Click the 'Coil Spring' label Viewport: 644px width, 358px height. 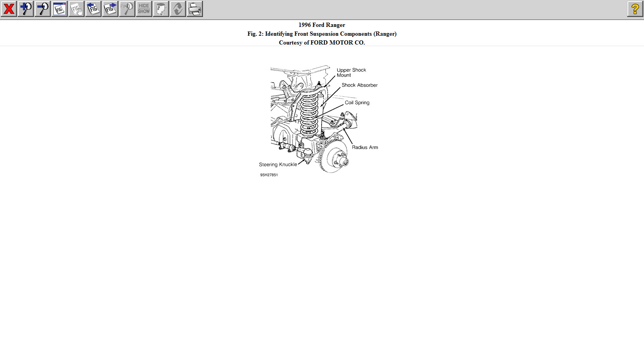357,103
